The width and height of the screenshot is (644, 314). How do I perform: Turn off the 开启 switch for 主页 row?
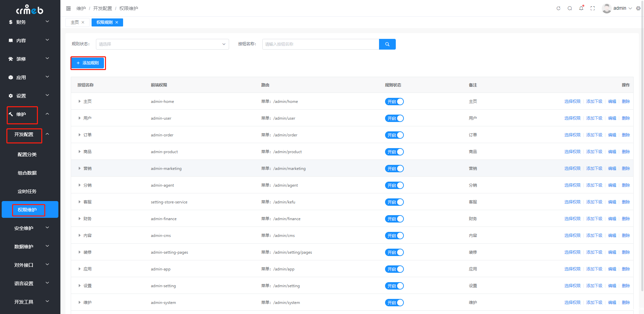click(x=394, y=102)
